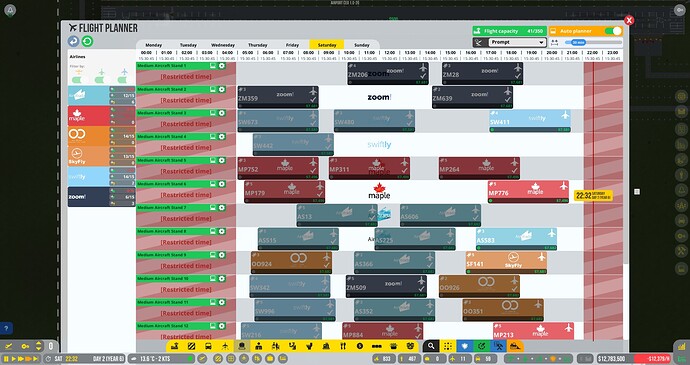Open the blue help question mark button

(x=6, y=328)
